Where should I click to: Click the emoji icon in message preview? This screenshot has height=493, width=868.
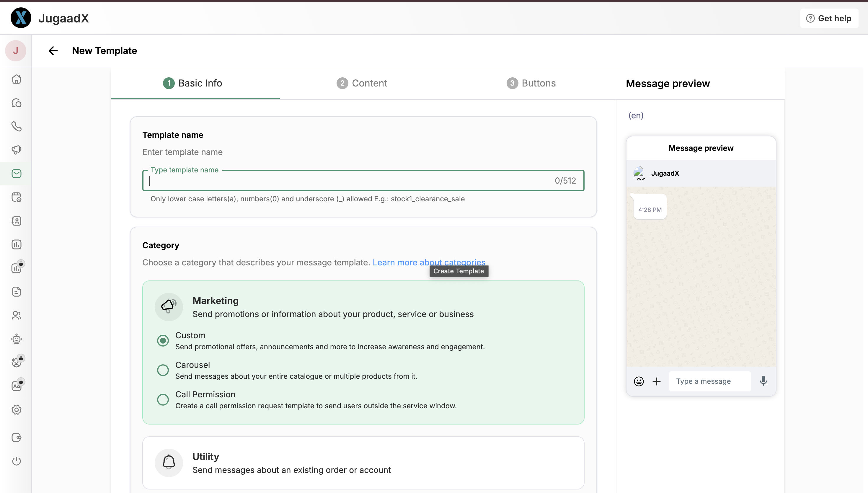click(x=639, y=381)
